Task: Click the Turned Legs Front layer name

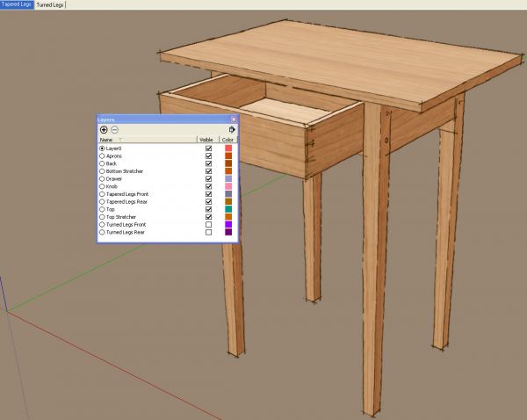Action: tap(126, 225)
